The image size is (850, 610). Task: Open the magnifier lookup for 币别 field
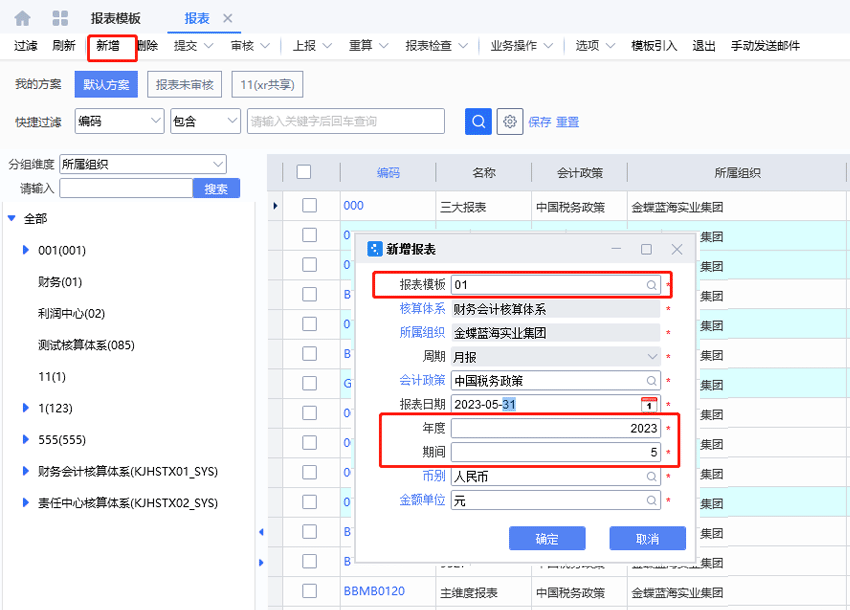[x=650, y=477]
